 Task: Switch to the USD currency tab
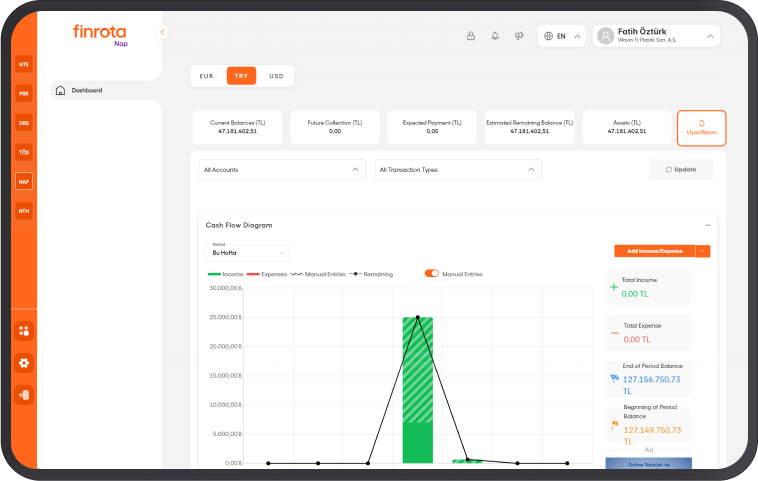pos(276,76)
